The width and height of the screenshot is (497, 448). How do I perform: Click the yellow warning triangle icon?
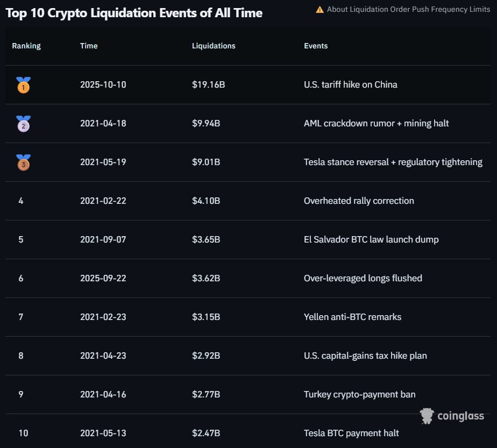click(x=319, y=10)
